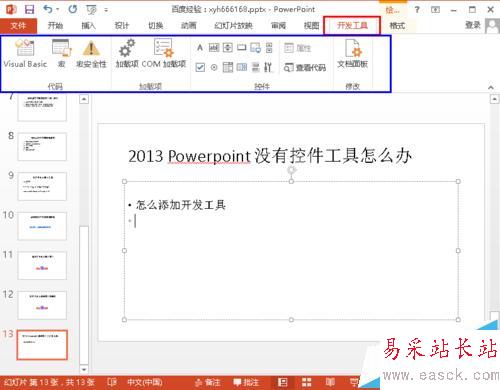
Task: Select slide 11 thumbnail
Action: pos(42,266)
